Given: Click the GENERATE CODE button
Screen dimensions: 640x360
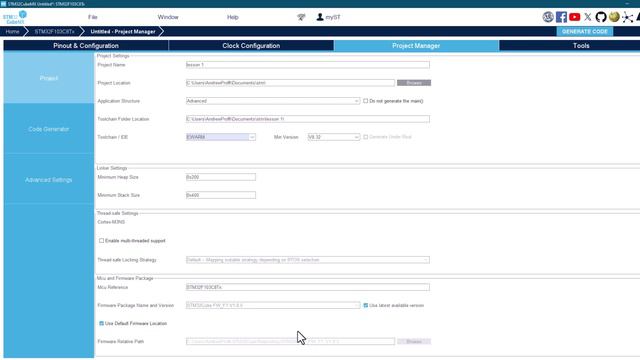Looking at the screenshot, I should click(584, 31).
